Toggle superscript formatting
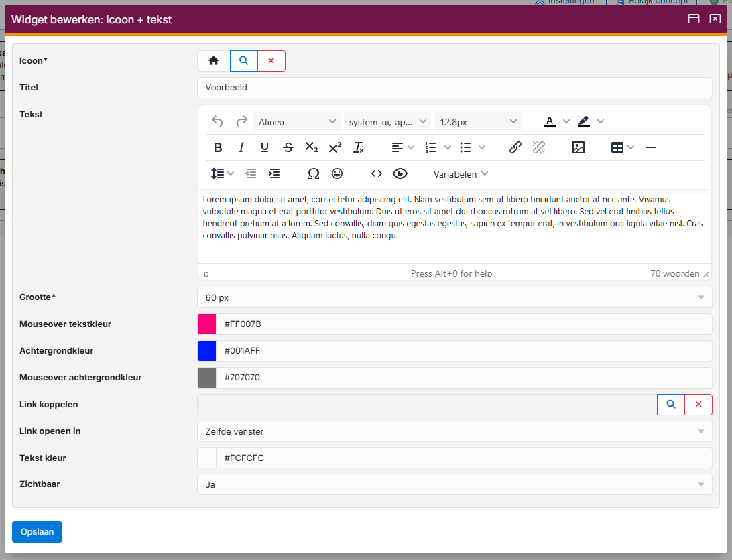 [x=335, y=148]
